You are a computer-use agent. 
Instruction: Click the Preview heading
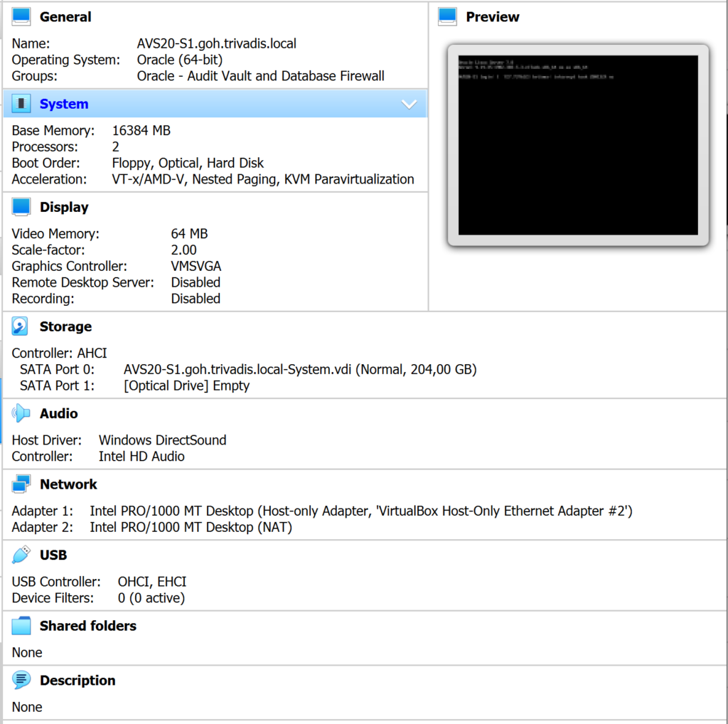[x=493, y=17]
